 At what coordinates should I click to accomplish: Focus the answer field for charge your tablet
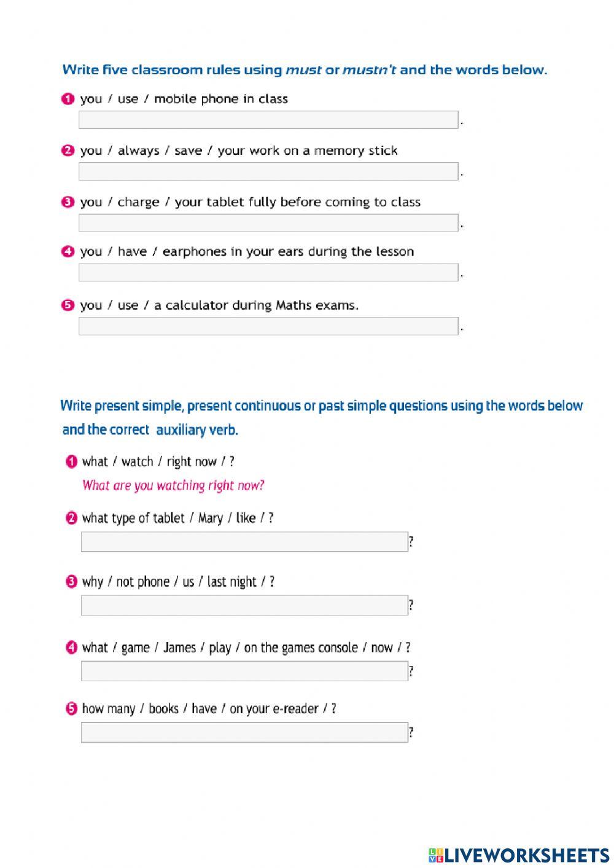[268, 222]
